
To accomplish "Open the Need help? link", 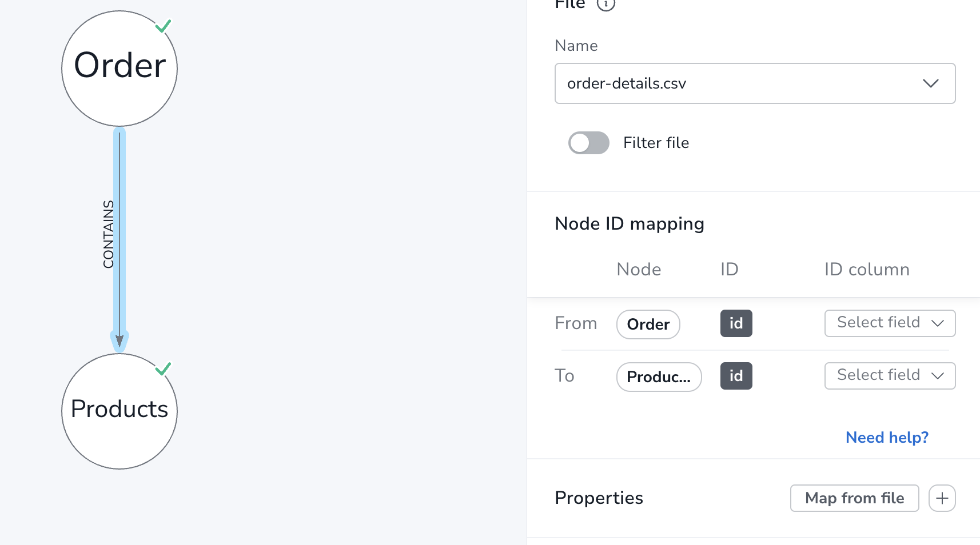I will (x=887, y=438).
